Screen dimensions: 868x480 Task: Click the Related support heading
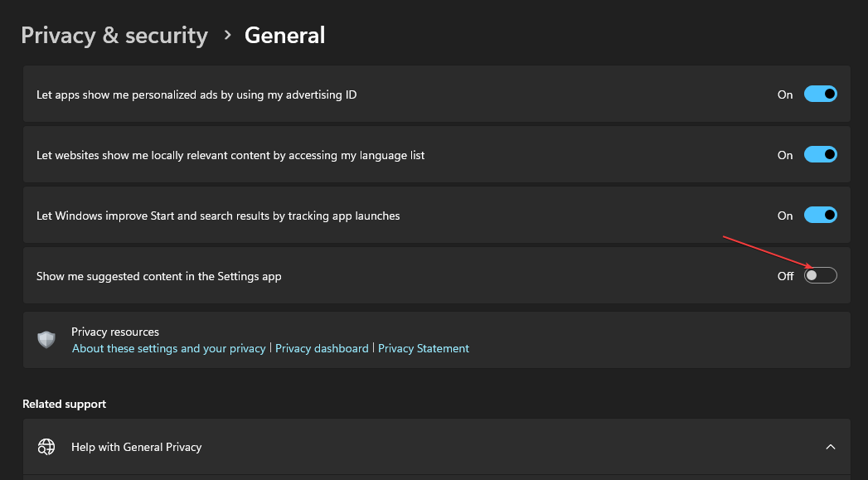(x=65, y=405)
